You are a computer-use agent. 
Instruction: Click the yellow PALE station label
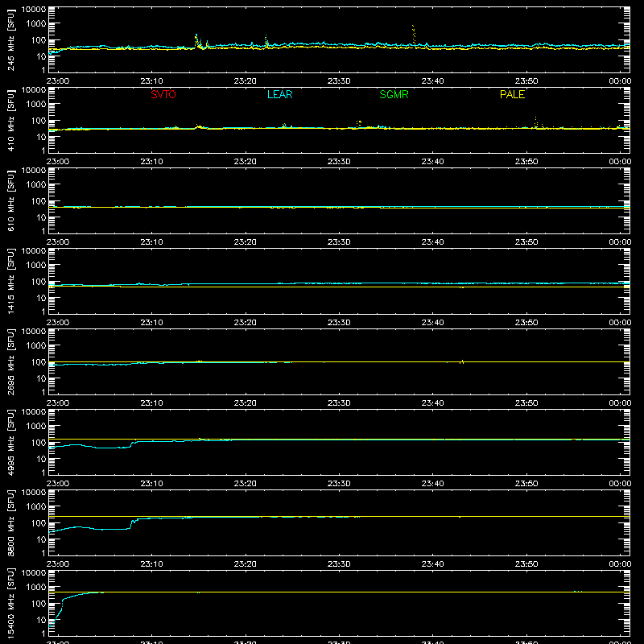(x=512, y=94)
